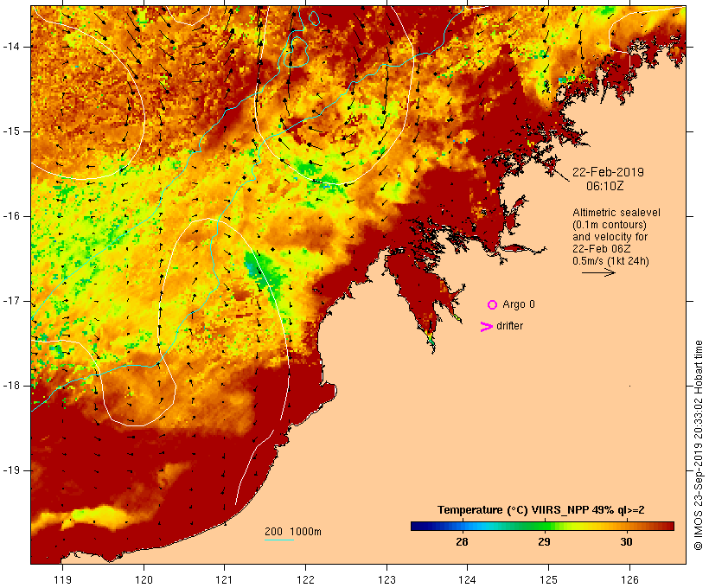Click the '22-Feb-2019' date text
This screenshot has height=588, width=709.
608,172
